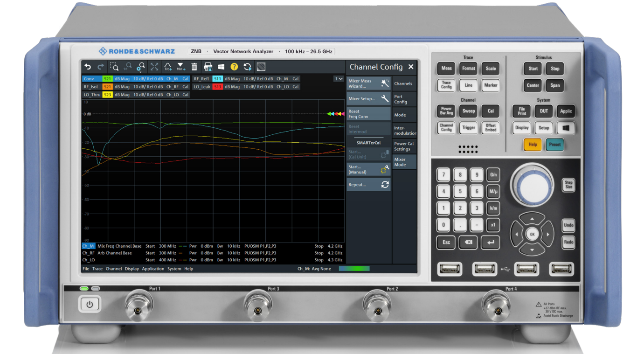
Task: Switch to the Power Cal Settings tab
Action: click(x=404, y=146)
